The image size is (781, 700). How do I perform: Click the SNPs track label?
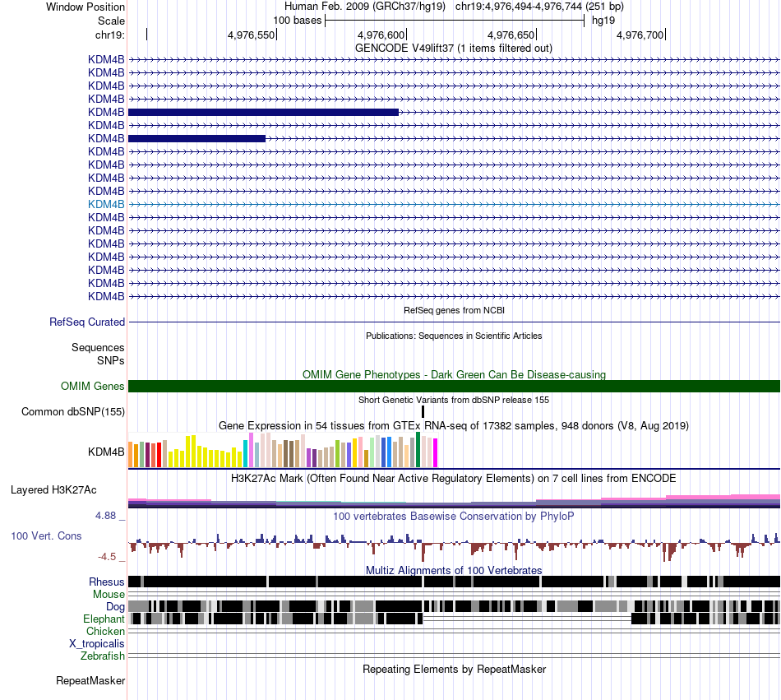111,360
